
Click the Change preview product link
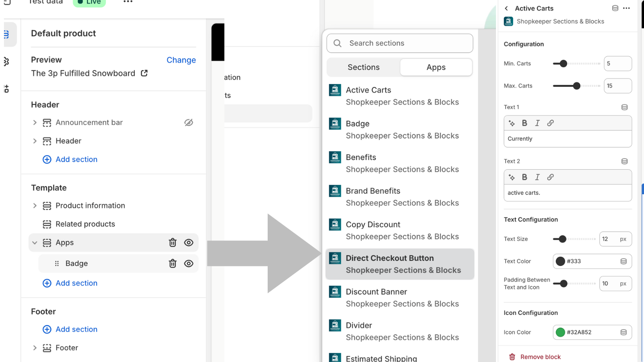181,60
